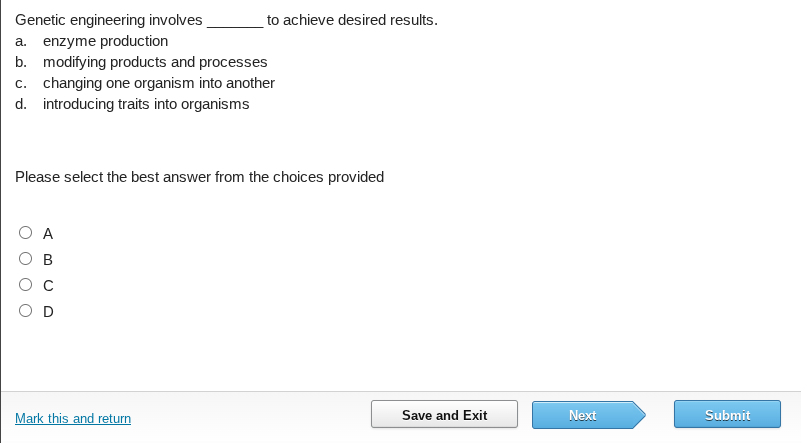The width and height of the screenshot is (801, 443).
Task: Click the 'Genetic engineering involves' question text
Action: pyautogui.click(x=108, y=20)
